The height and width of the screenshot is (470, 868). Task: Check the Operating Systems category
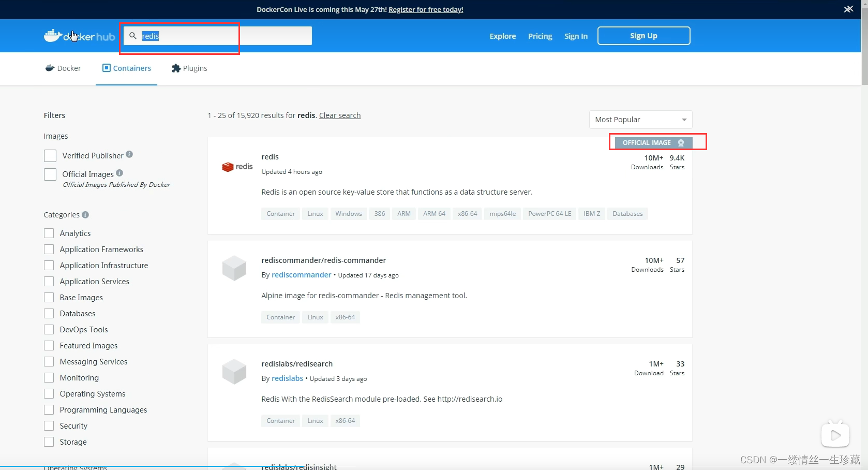(49, 393)
